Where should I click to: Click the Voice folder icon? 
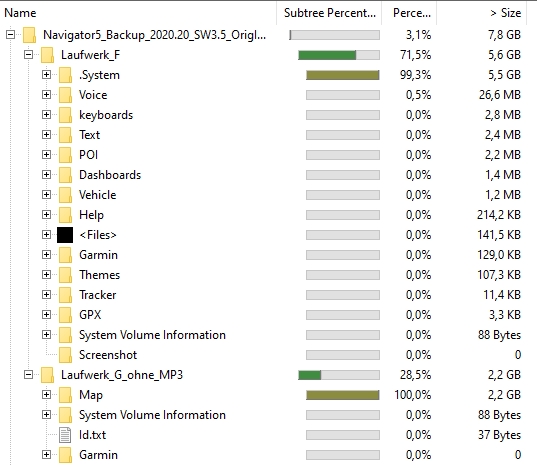tap(65, 95)
